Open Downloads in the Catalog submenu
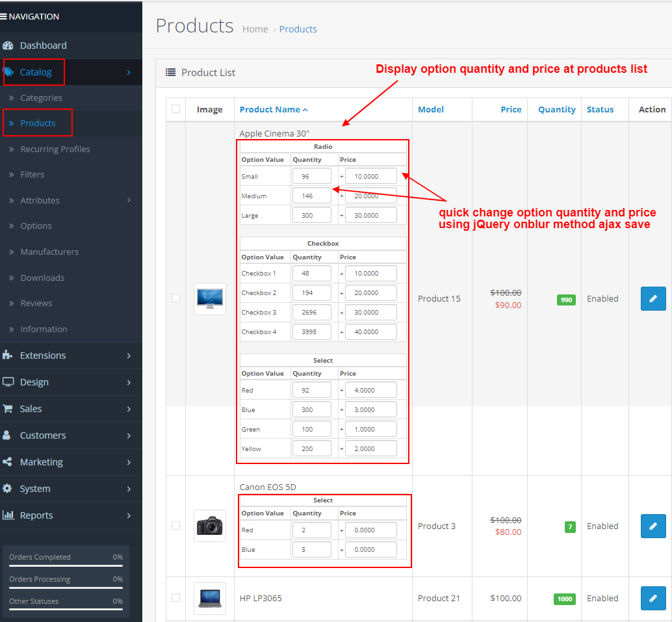Screen dimensions: 672x622 (x=42, y=278)
